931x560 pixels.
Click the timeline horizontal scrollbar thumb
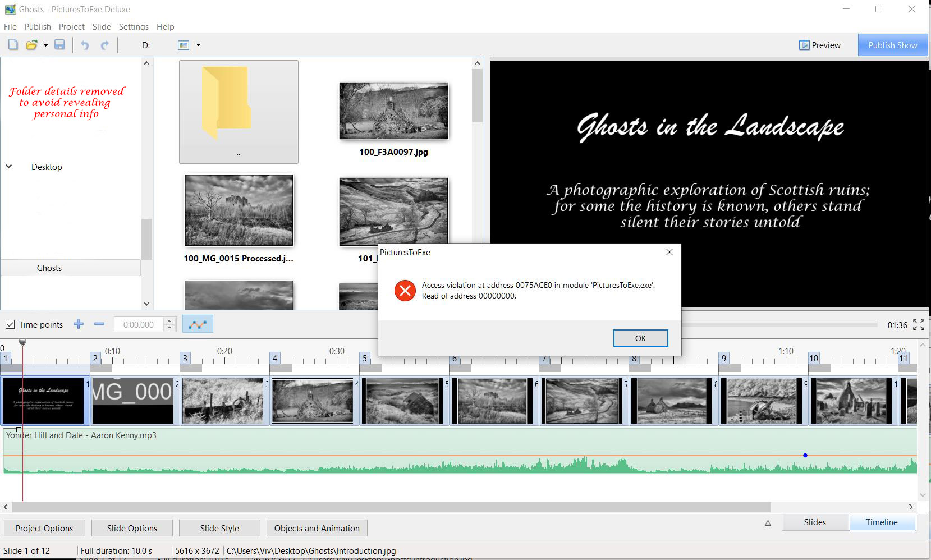click(391, 507)
